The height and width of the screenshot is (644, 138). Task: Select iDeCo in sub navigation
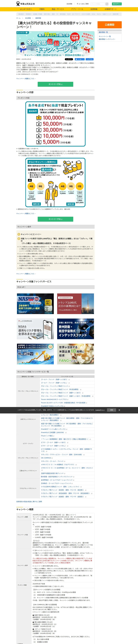[x=99, y=14]
